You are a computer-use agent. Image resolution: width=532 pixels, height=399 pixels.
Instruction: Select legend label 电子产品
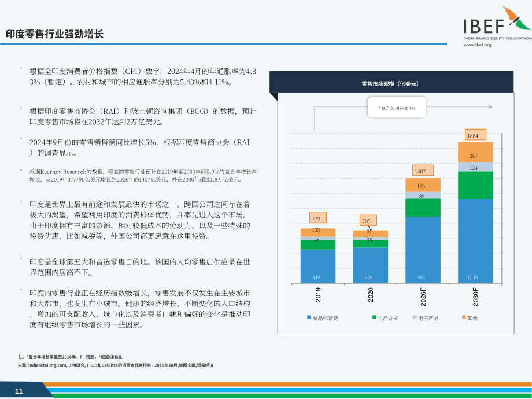pos(428,318)
